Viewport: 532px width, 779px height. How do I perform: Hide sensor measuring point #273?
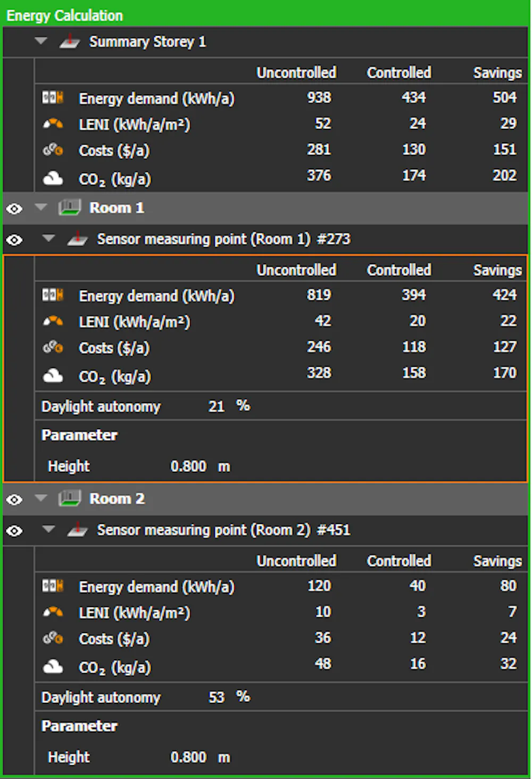point(14,240)
